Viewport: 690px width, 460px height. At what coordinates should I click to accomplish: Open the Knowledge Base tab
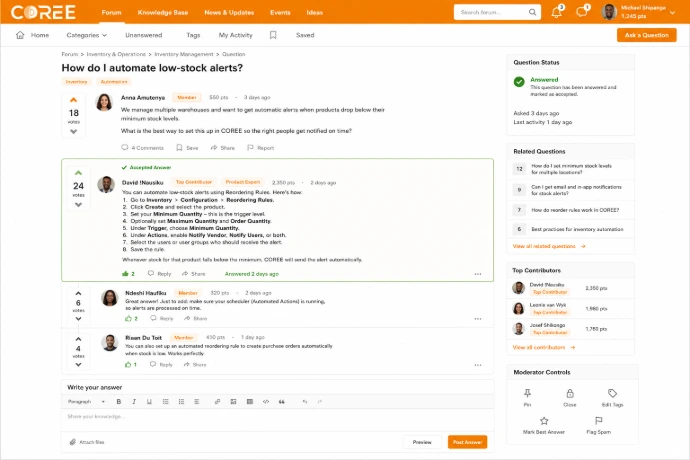click(163, 12)
